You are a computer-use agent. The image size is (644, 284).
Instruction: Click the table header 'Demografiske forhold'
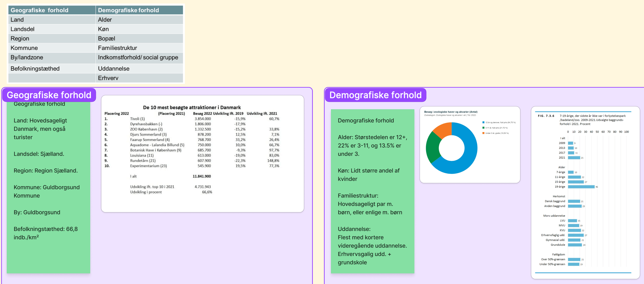coord(139,10)
